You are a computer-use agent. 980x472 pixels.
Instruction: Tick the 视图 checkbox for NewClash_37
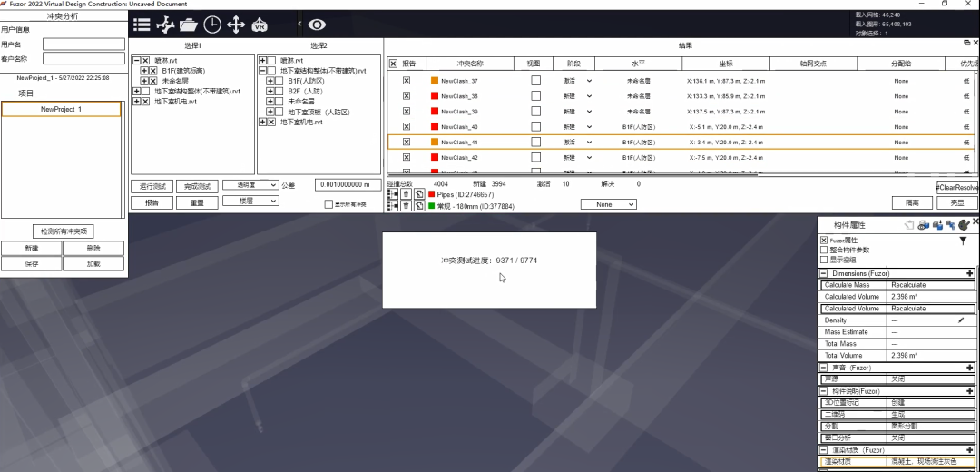[x=535, y=81]
